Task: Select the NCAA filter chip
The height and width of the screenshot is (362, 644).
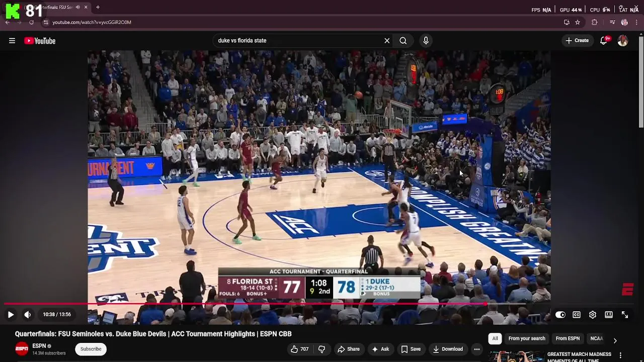Action: coord(596,338)
